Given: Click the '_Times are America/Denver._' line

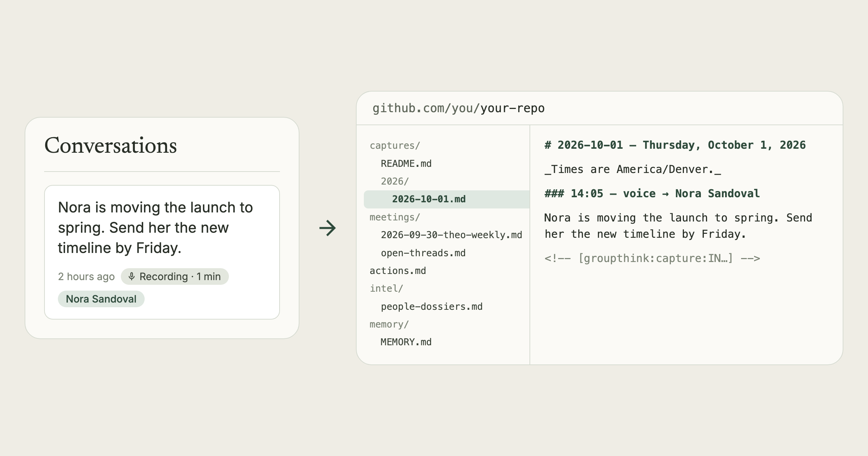Looking at the screenshot, I should [x=633, y=169].
